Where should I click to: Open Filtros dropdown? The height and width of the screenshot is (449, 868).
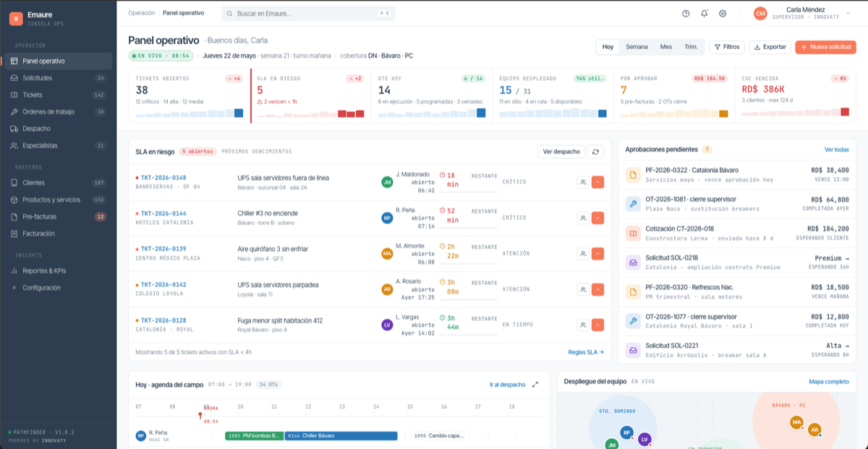pos(727,47)
